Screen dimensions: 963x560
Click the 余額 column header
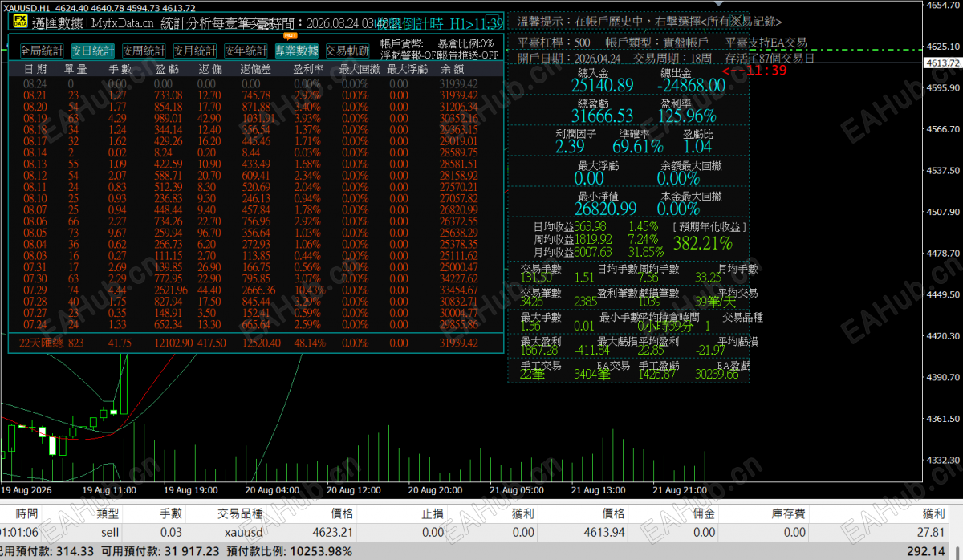[453, 69]
